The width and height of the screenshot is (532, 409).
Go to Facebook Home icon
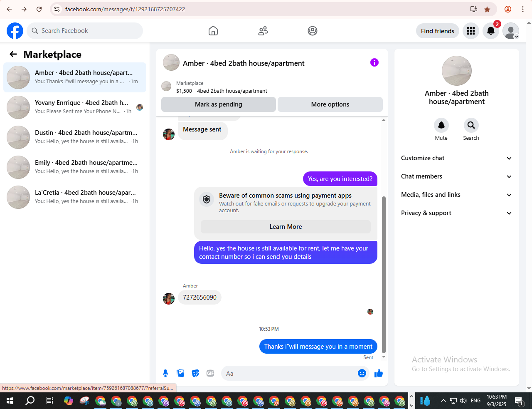(213, 31)
